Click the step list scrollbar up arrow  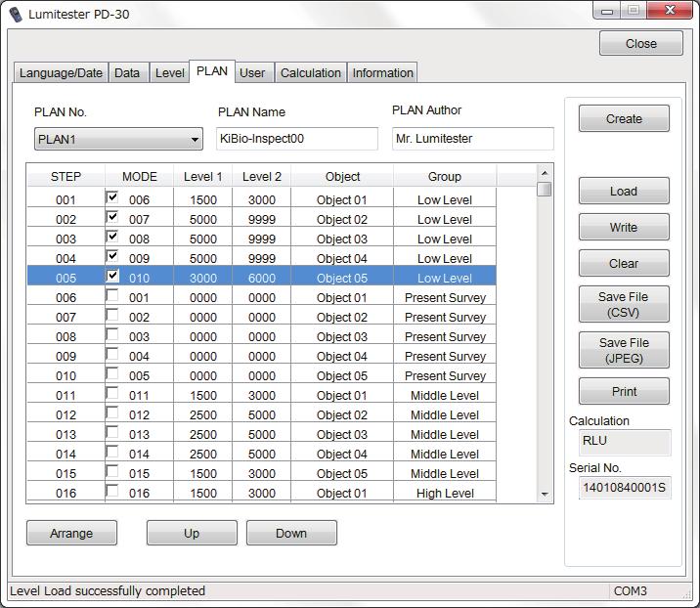(x=545, y=173)
